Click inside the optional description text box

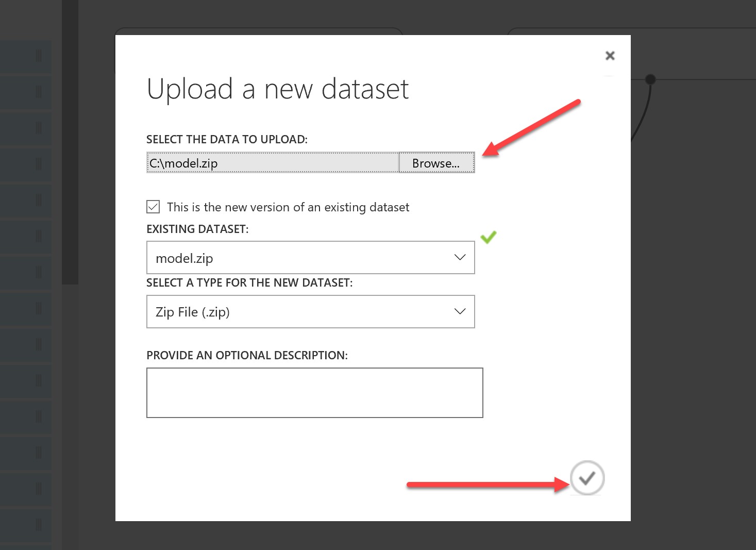tap(314, 392)
